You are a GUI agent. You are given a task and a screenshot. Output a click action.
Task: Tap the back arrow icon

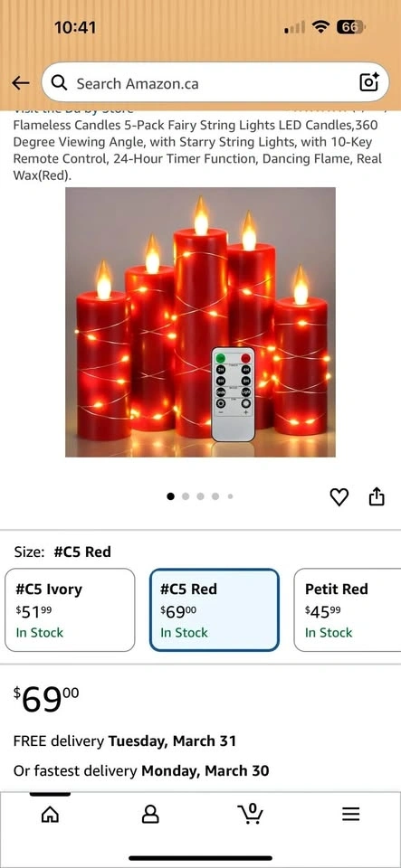pyautogui.click(x=21, y=83)
